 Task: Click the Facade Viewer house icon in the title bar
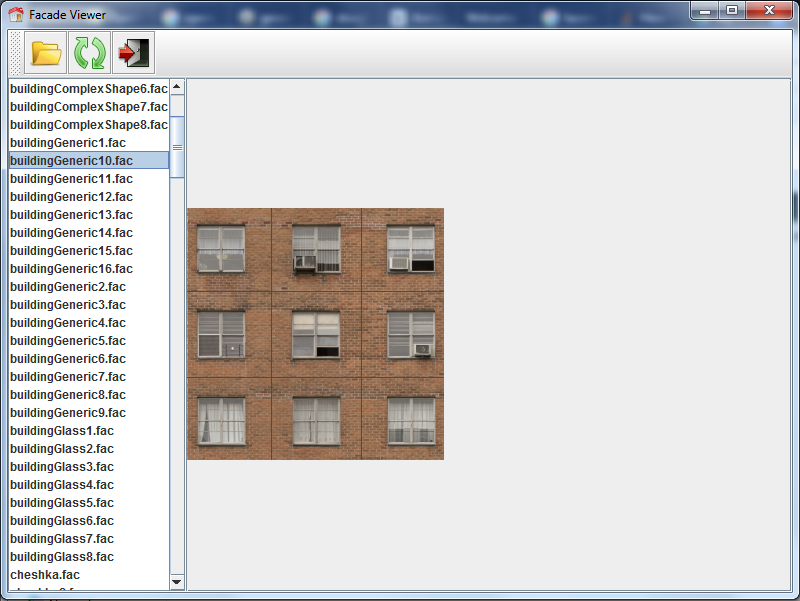point(16,14)
